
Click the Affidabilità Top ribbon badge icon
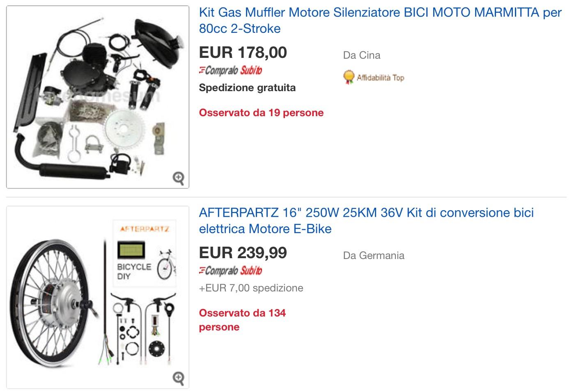[349, 77]
